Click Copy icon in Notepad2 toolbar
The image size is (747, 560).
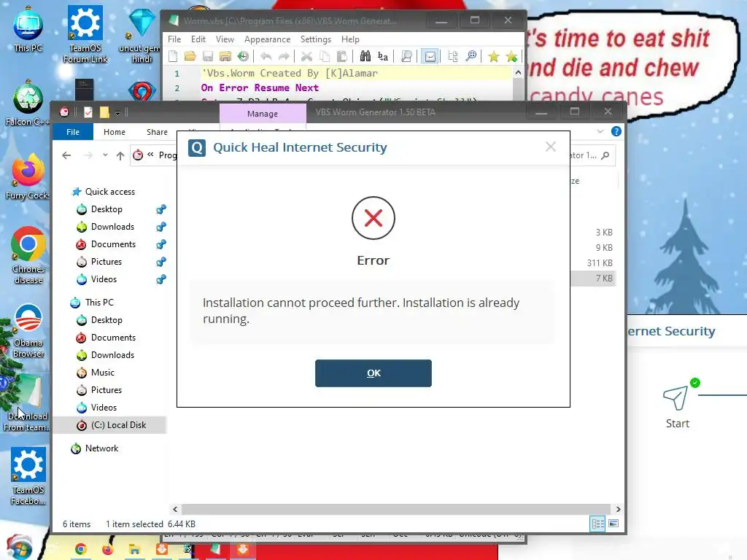tap(325, 57)
